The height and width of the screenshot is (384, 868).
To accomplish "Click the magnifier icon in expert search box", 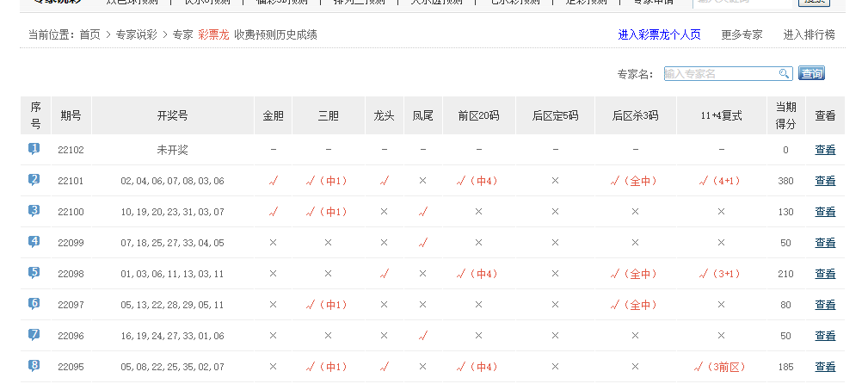I will [784, 74].
